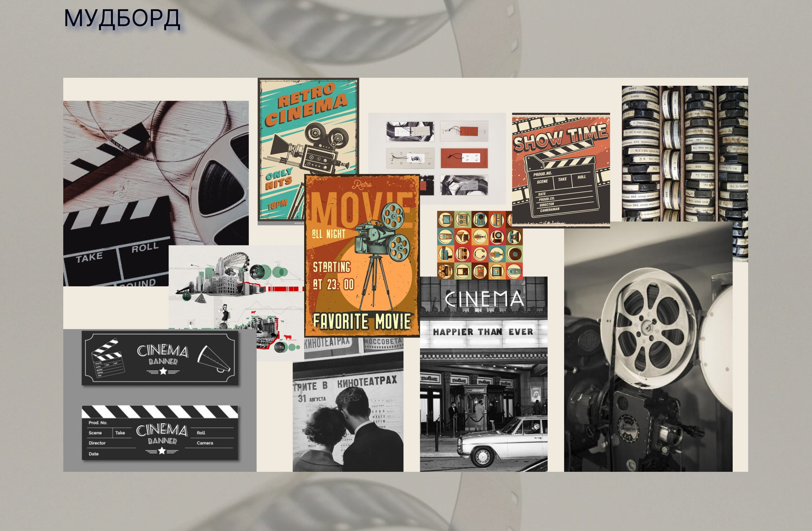This screenshot has height=531, width=812.
Task: Click the vinyl record icon
Action: [x=515, y=254]
